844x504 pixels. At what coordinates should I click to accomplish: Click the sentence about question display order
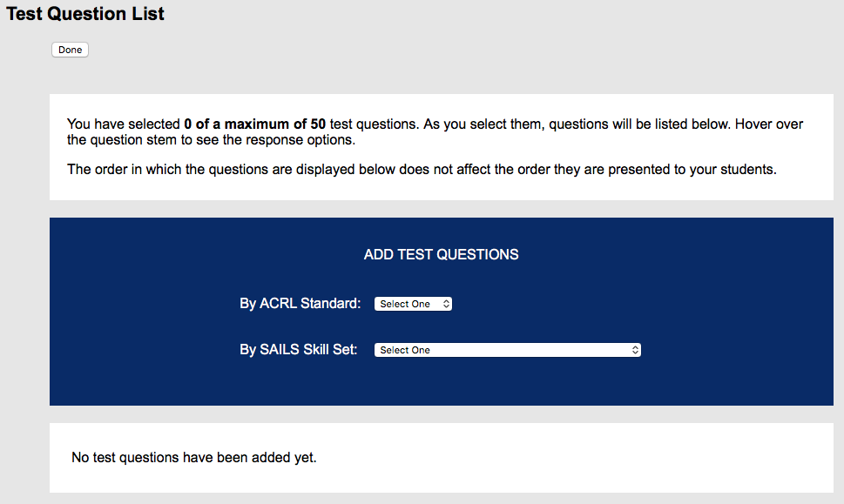[x=422, y=170]
